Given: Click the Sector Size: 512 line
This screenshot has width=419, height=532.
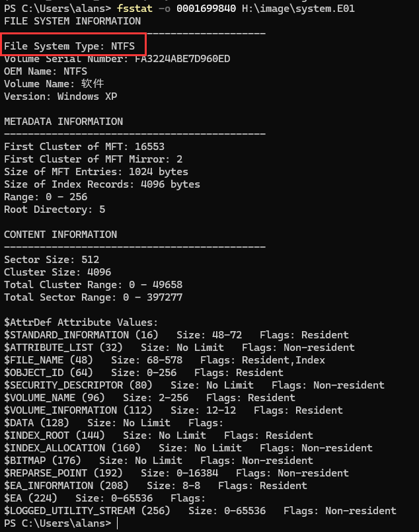Looking at the screenshot, I should pos(52,260).
